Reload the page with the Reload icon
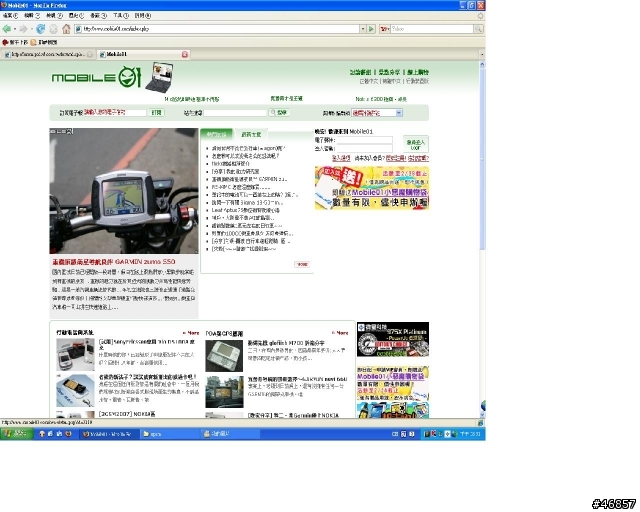This screenshot has width=640, height=512. [40, 29]
